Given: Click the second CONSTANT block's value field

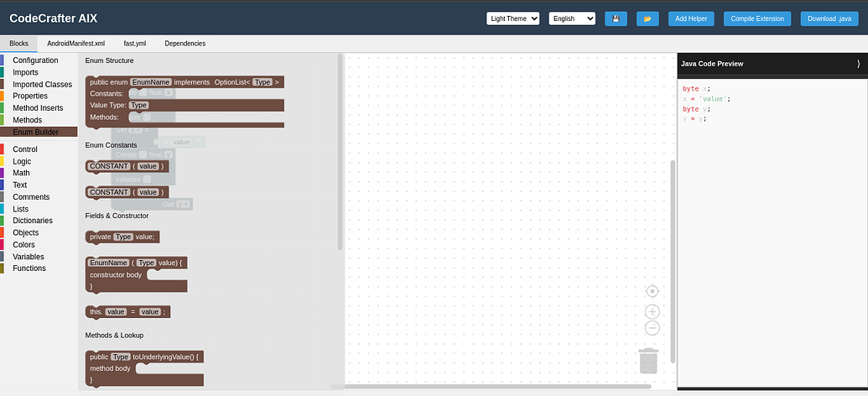Looking at the screenshot, I should pyautogui.click(x=148, y=192).
